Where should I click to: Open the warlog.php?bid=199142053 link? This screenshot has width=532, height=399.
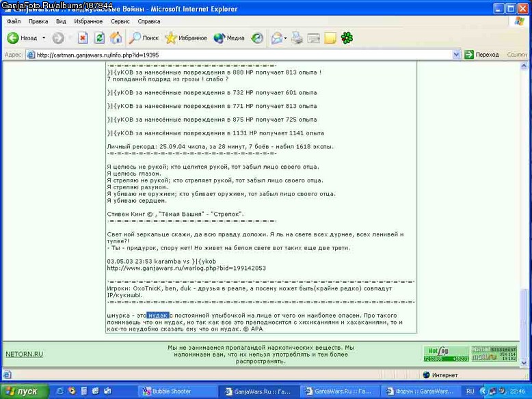[186, 268]
